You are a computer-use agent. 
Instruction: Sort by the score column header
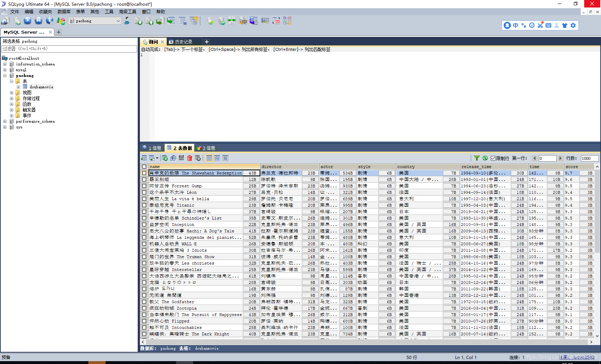point(579,167)
